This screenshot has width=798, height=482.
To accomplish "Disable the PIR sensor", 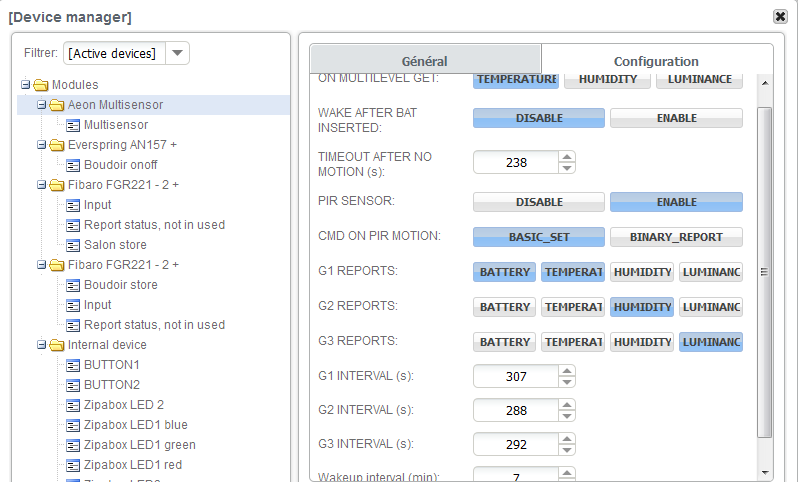I will point(539,202).
